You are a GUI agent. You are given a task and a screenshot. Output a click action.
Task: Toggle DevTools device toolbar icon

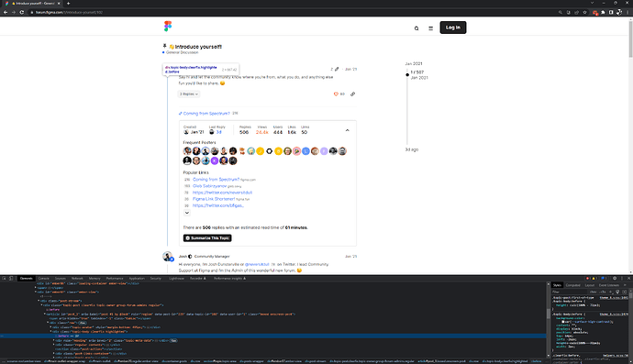11,279
